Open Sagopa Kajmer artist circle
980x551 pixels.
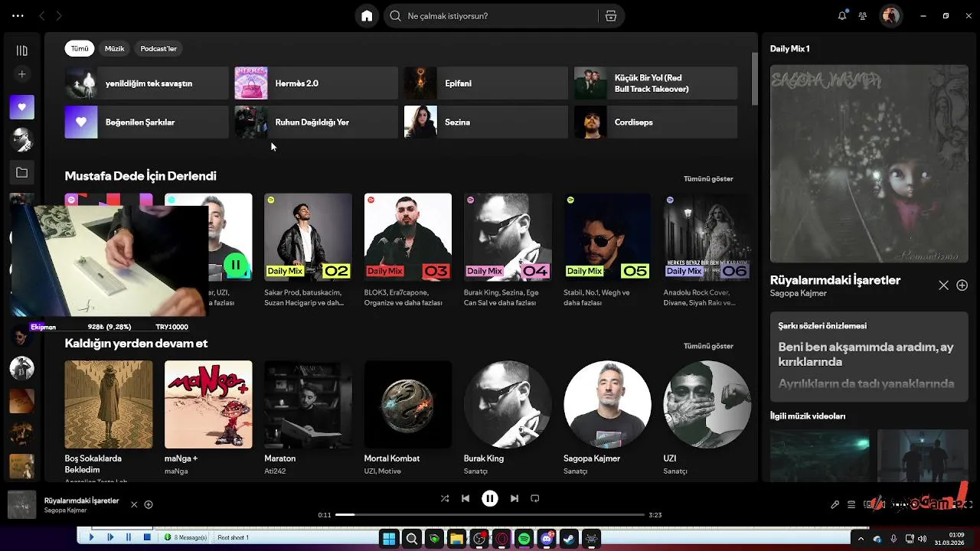pos(607,404)
